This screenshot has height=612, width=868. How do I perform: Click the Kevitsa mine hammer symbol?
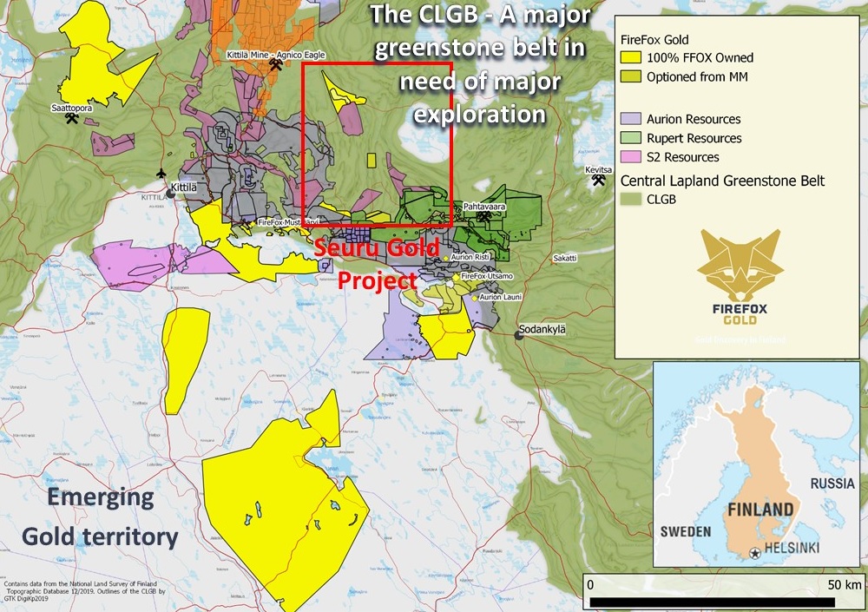tap(598, 180)
